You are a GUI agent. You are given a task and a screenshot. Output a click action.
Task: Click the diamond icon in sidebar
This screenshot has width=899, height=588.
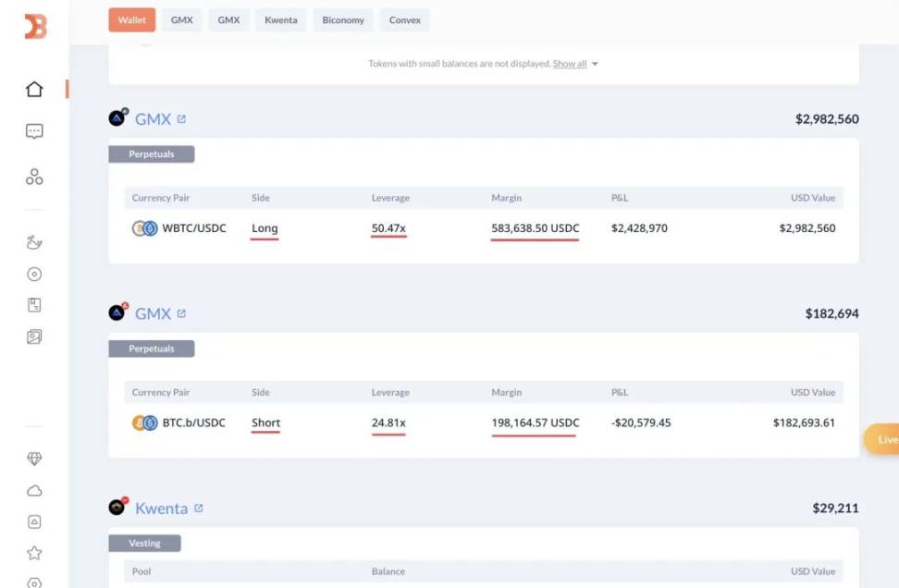34,459
